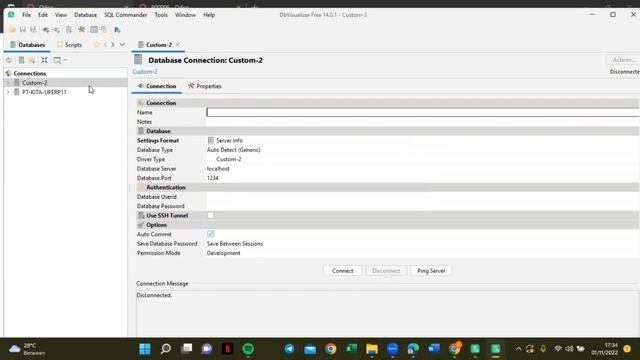The image size is (640, 360).
Task: Click the next tab right-arrow chevron
Action: pos(113,44)
